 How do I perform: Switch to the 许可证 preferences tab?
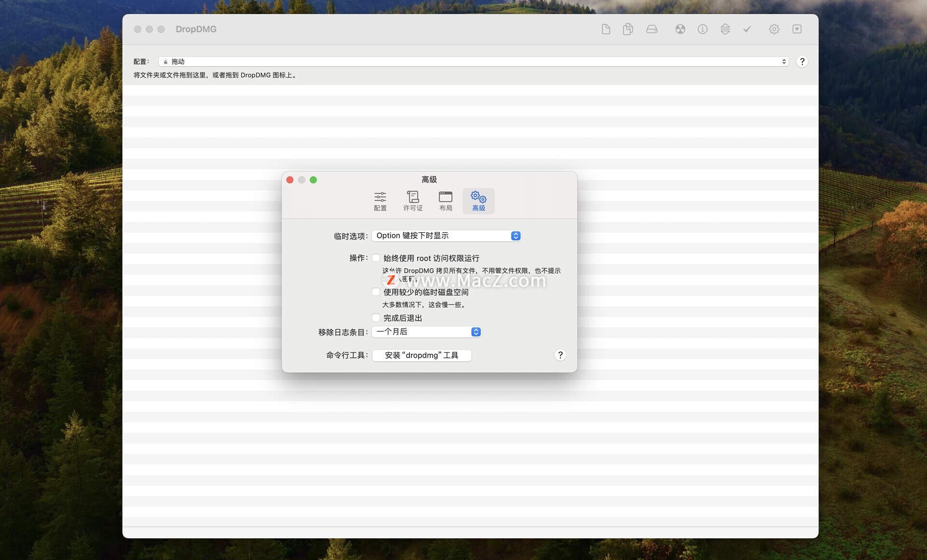[x=413, y=201]
